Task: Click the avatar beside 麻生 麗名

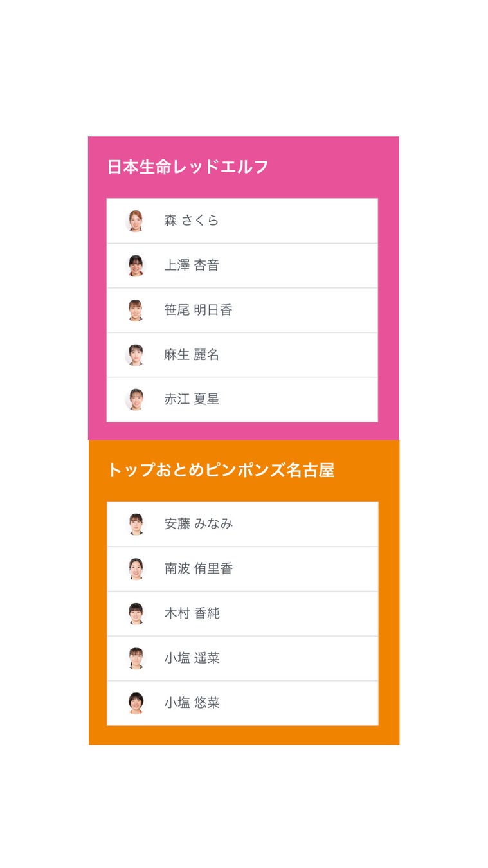Action: [135, 355]
